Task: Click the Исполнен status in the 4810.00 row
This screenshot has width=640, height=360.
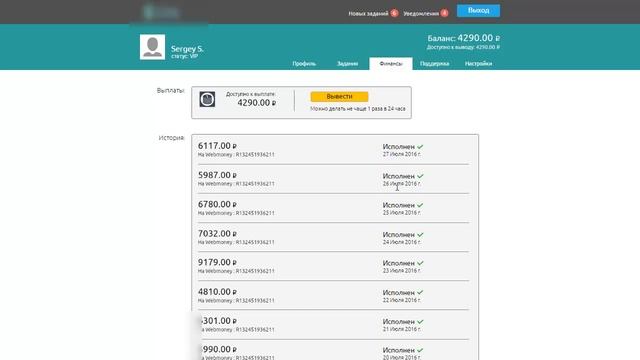Action: [398, 293]
